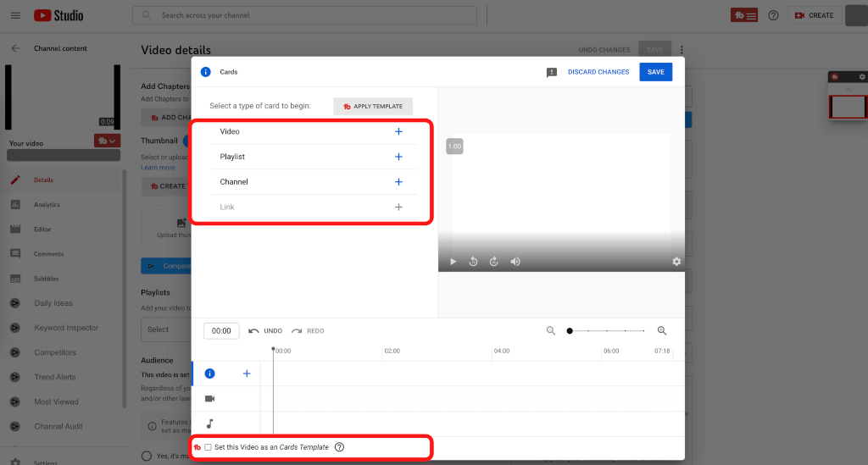
Task: Click the timeline zoom slider
Action: coord(606,331)
